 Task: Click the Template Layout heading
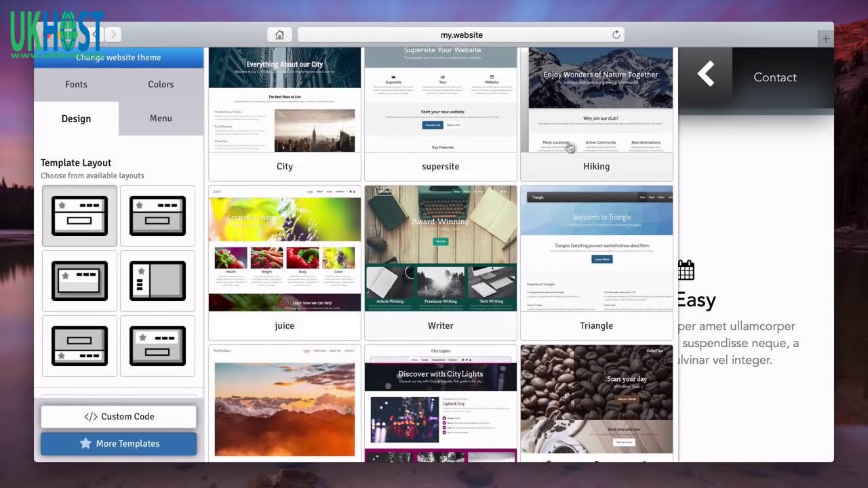pyautogui.click(x=76, y=163)
